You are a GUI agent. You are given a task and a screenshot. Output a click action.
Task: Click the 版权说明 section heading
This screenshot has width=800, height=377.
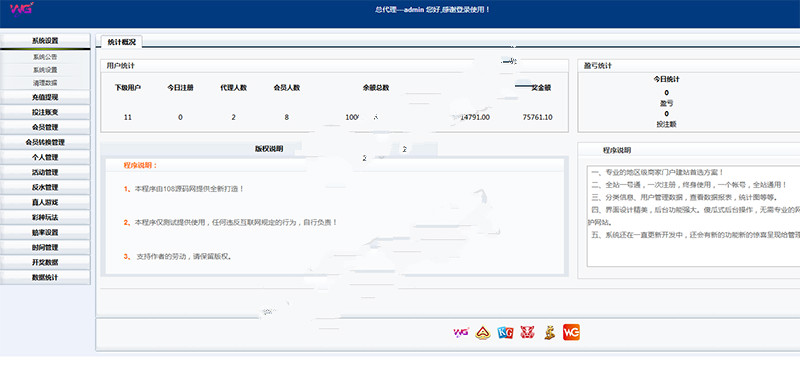pyautogui.click(x=269, y=149)
